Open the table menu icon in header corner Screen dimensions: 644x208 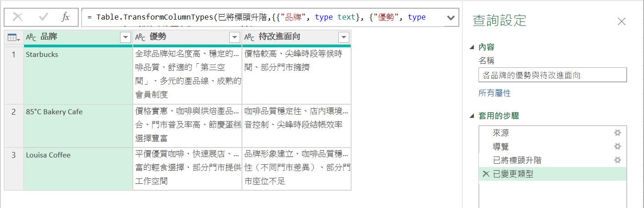[x=14, y=38]
